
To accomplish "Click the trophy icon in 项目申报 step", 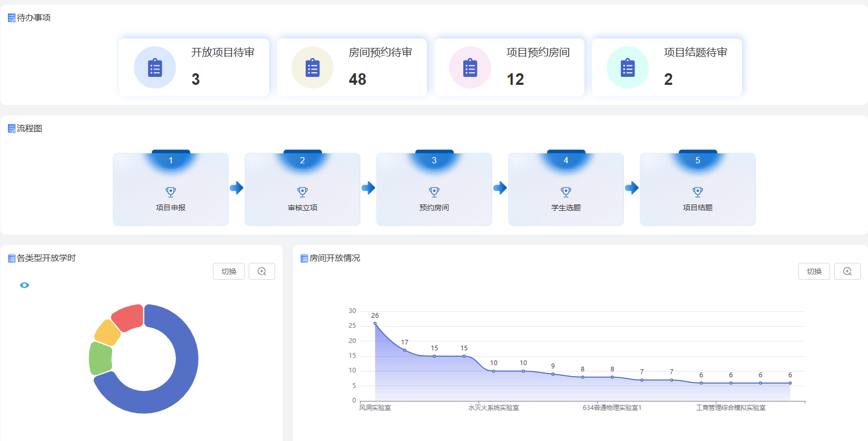I will 171,192.
